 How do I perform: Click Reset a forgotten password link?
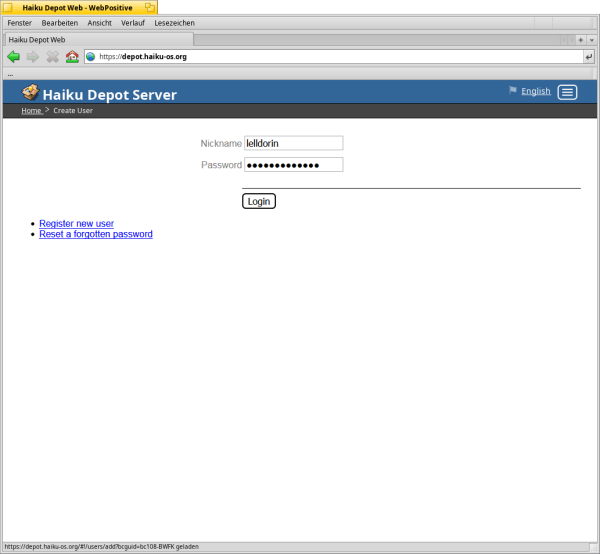[95, 234]
